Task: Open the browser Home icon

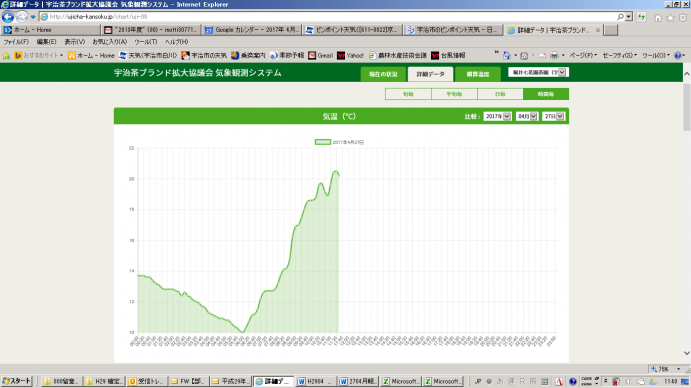Action: tap(658, 18)
